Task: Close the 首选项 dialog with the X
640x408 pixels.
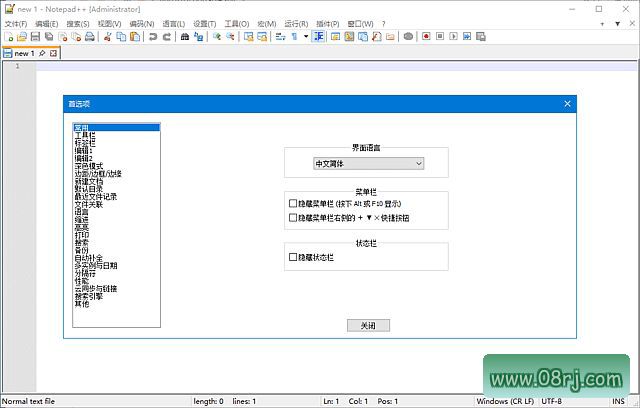Action: [567, 104]
